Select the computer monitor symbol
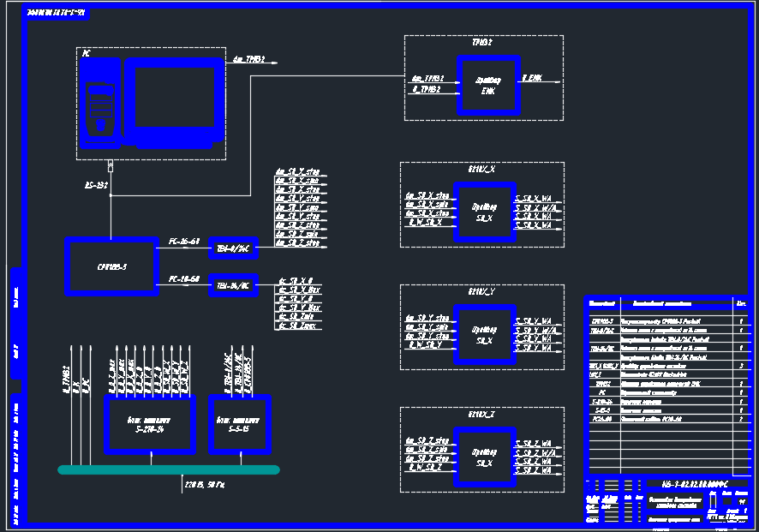The image size is (759, 532). (174, 103)
